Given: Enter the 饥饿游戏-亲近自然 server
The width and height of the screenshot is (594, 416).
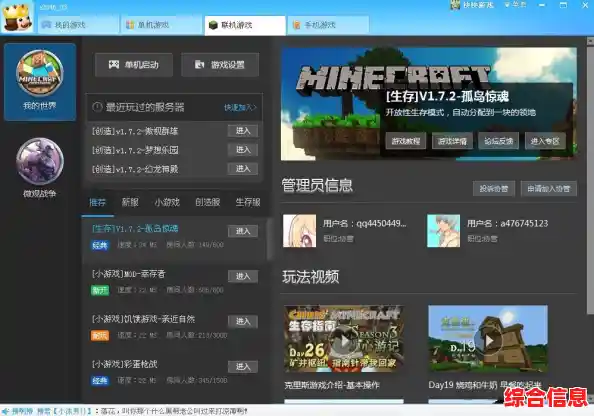Looking at the screenshot, I should point(243,321).
